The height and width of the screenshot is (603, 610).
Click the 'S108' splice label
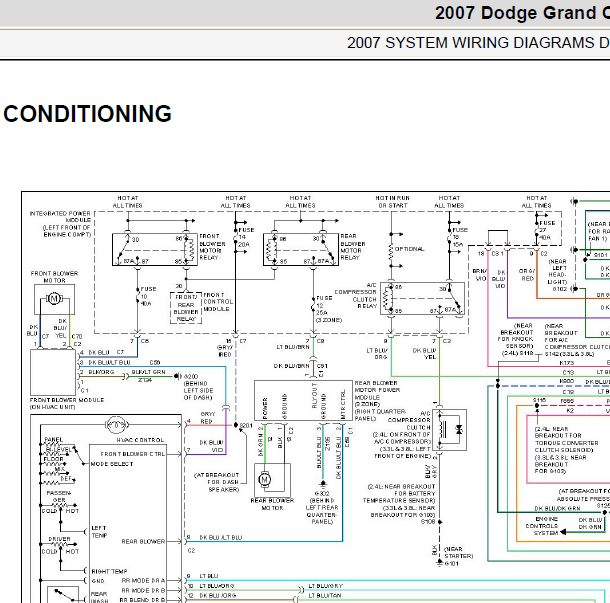(428, 522)
